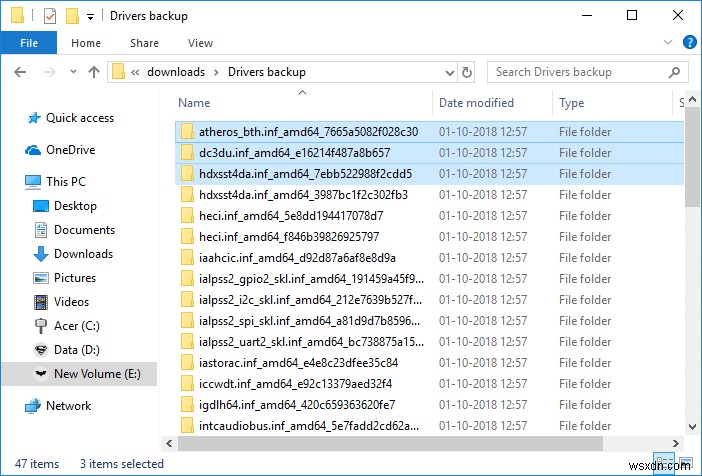Open the recent locations dropdown
This screenshot has height=476, width=702.
pyautogui.click(x=73, y=72)
